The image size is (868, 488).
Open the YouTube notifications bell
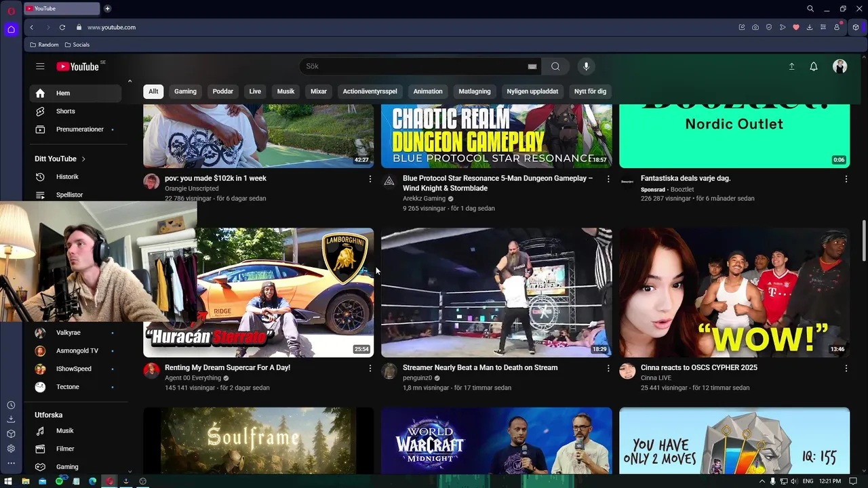814,66
